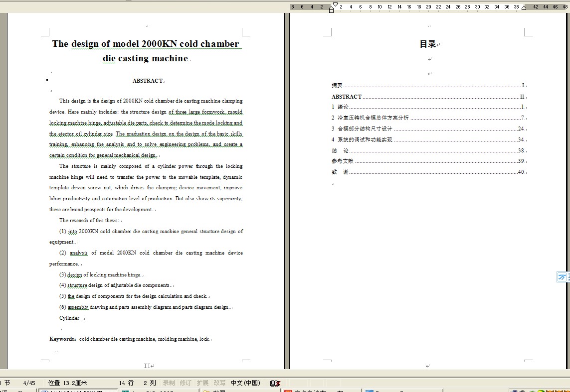The height and width of the screenshot is (392, 570).
Task: Click the word 'Cylinder' near page bottom
Action: [x=69, y=318]
